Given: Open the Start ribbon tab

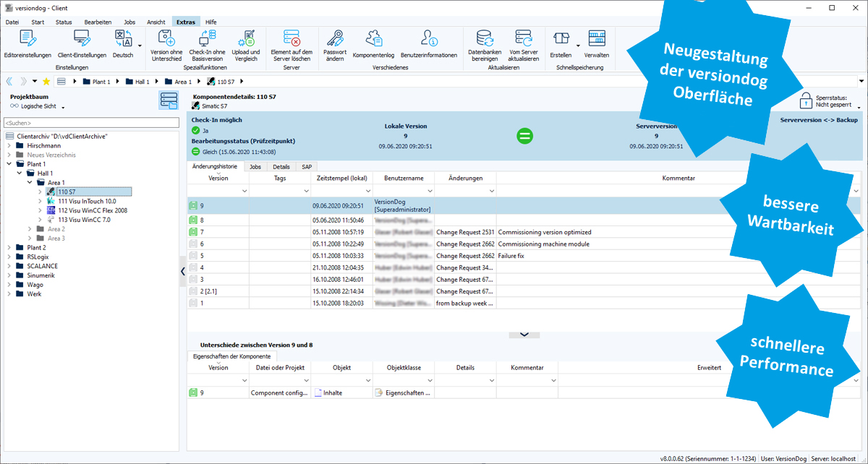Looking at the screenshot, I should click(38, 22).
